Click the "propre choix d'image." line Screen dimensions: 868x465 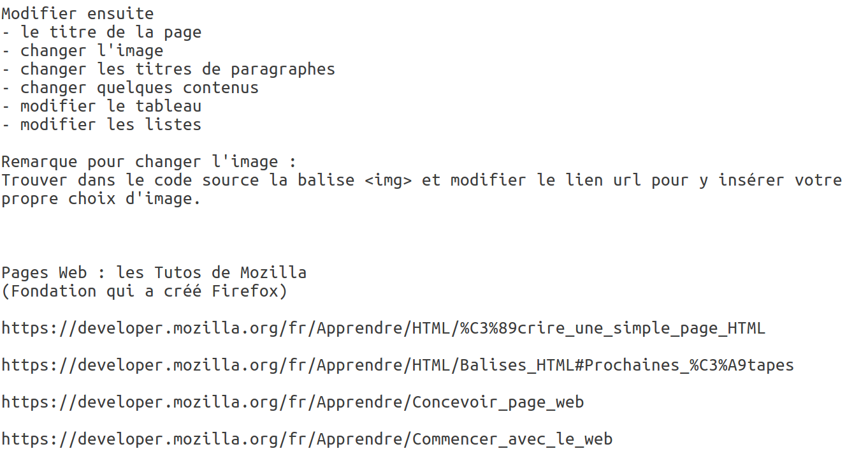(101, 198)
